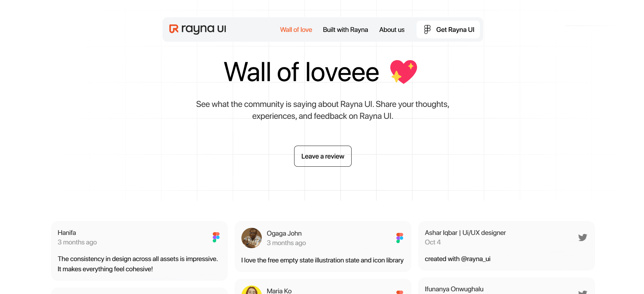644x294 pixels.
Task: Click Hanifa's review about design consistency
Action: click(x=138, y=264)
